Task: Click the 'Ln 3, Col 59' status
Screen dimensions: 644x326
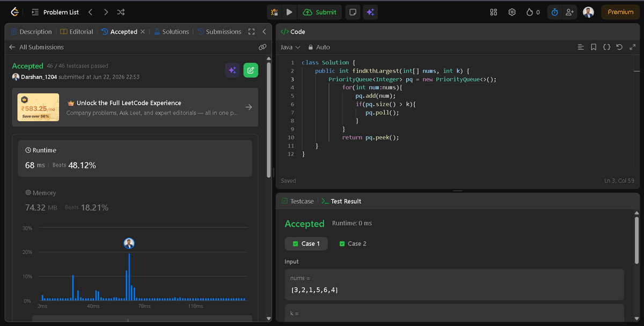Action: click(620, 181)
